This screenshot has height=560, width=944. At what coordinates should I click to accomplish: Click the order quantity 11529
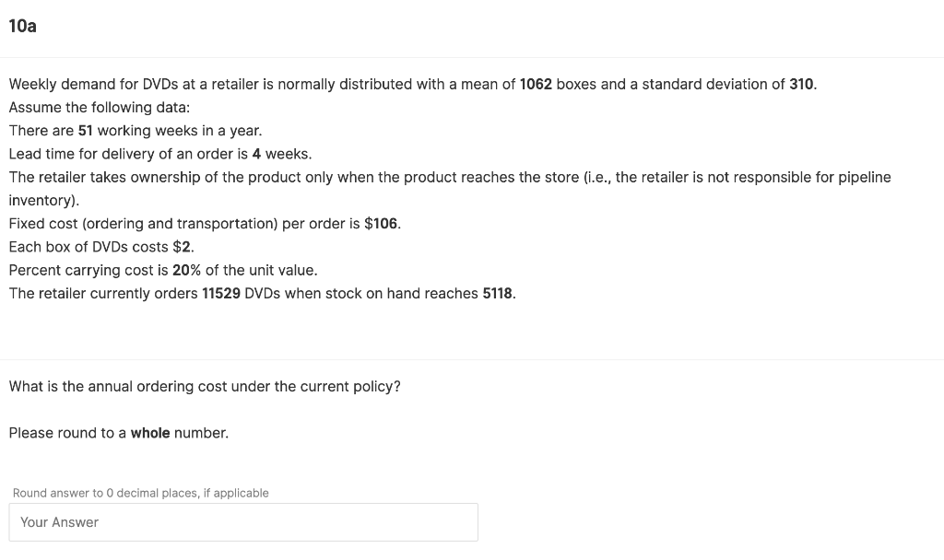(221, 293)
